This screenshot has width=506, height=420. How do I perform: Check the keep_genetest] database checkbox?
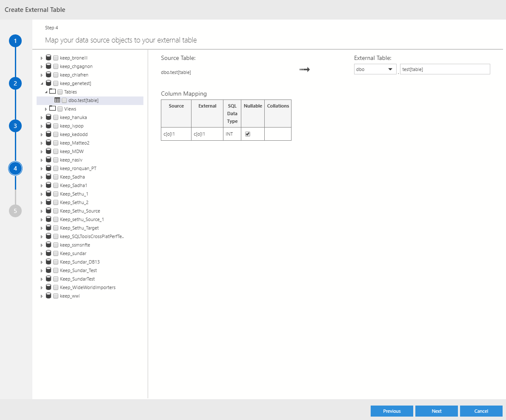(x=55, y=83)
